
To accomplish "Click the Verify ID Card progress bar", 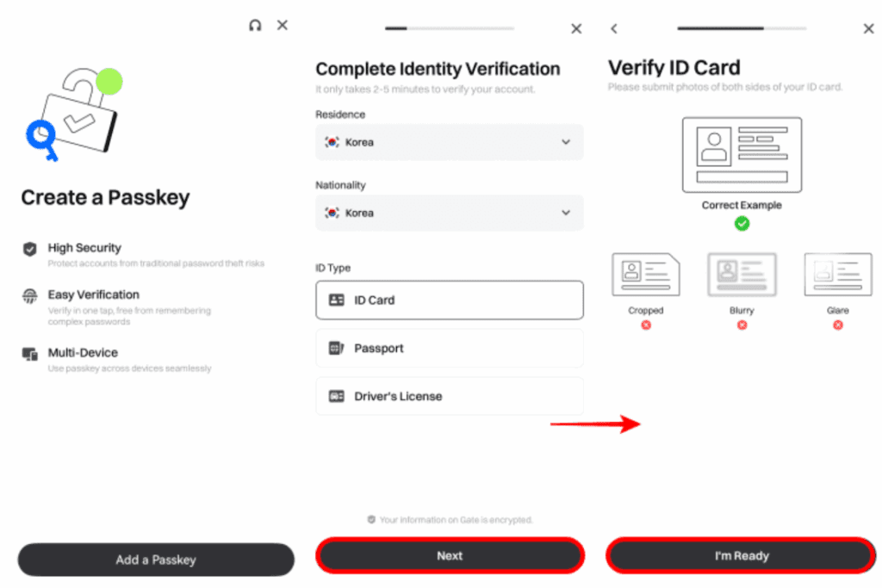I will pyautogui.click(x=742, y=28).
